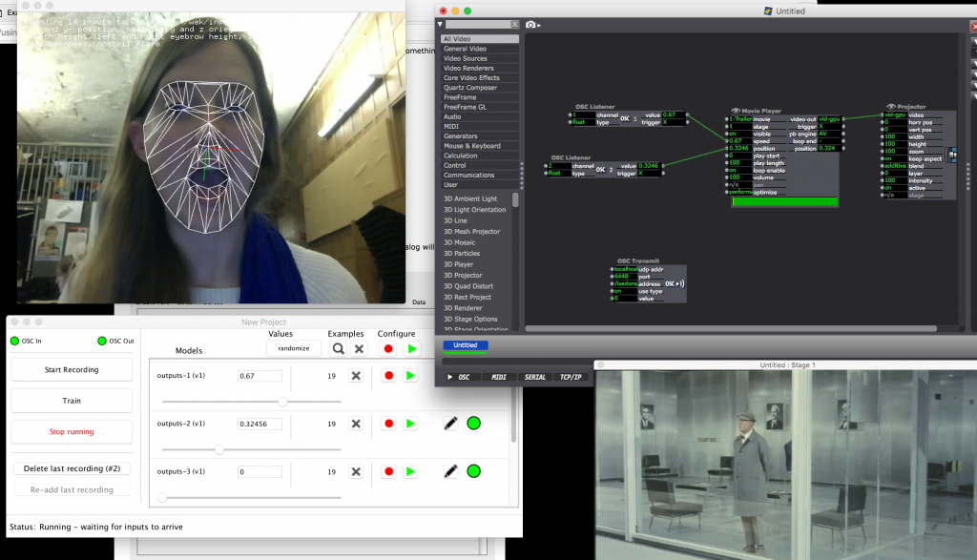Click the outputs-2 value field showing 0.32456
The image size is (977, 560).
tap(260, 425)
